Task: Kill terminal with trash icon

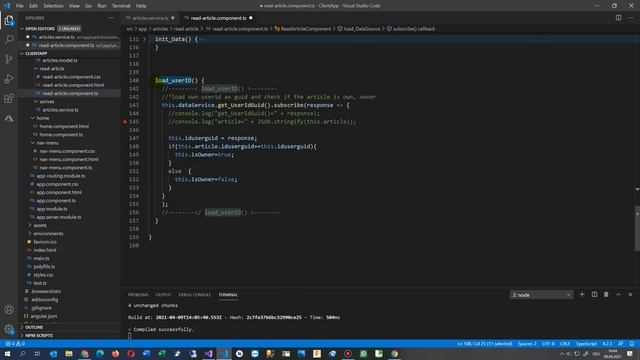Action: point(606,294)
